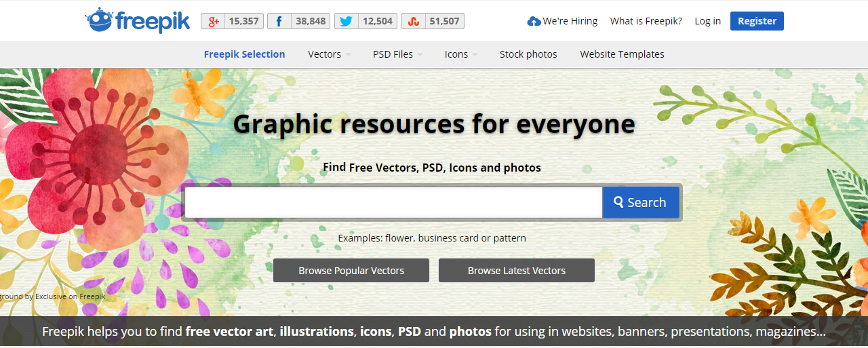
Task: Click the Search button
Action: click(641, 202)
